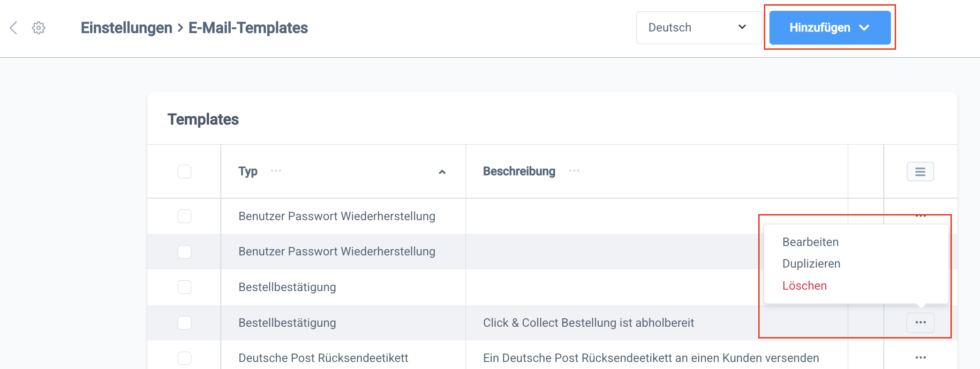Image resolution: width=980 pixels, height=369 pixels.
Task: Open the column list menu icon
Action: point(920,172)
